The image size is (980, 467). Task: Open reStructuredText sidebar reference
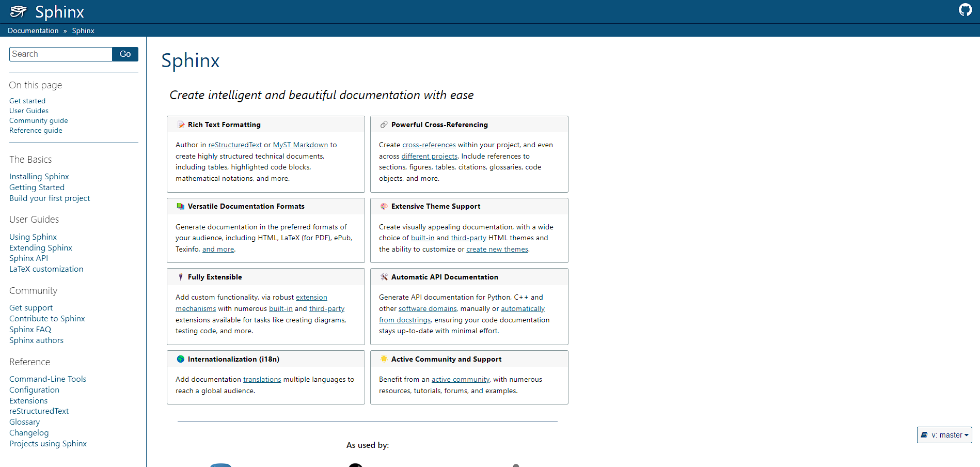[x=39, y=411]
